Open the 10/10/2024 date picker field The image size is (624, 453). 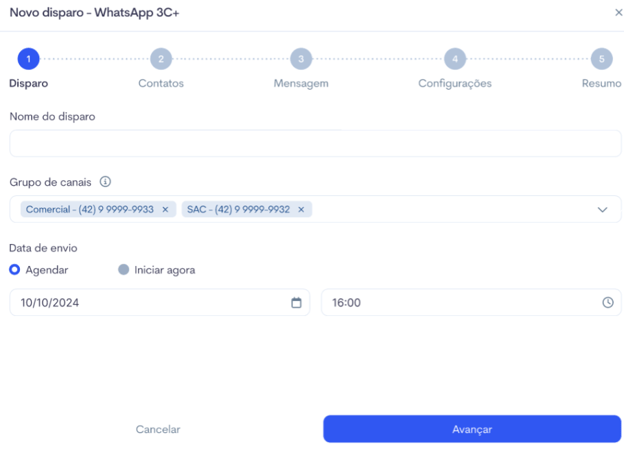click(x=160, y=303)
